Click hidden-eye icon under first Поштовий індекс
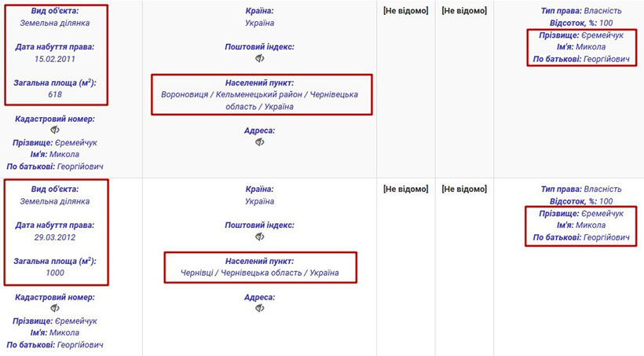The width and height of the screenshot is (644, 356). 259,58
